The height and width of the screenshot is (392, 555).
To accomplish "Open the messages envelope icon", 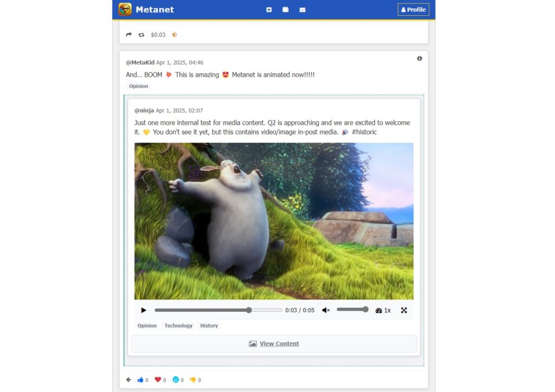I will [302, 10].
